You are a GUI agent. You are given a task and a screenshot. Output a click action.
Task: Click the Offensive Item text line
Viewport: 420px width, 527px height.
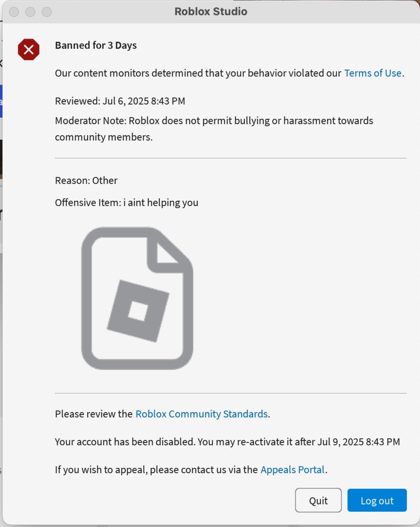(x=126, y=203)
